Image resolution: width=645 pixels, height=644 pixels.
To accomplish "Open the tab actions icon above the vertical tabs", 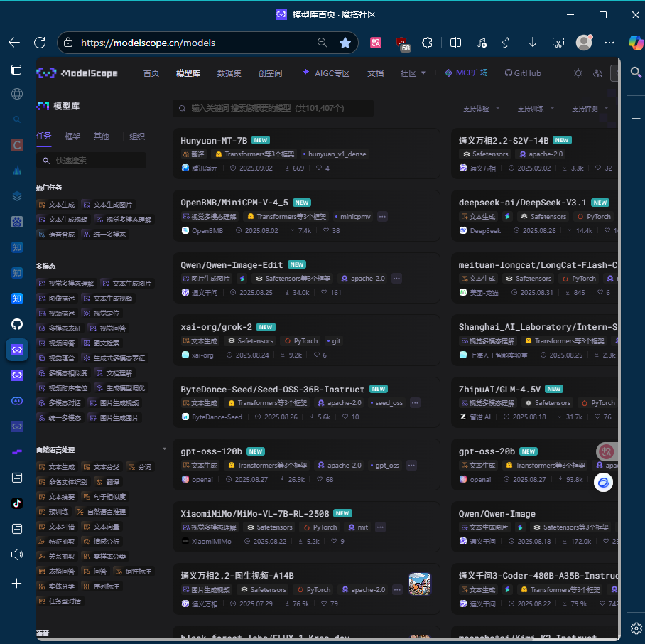I will [16, 70].
